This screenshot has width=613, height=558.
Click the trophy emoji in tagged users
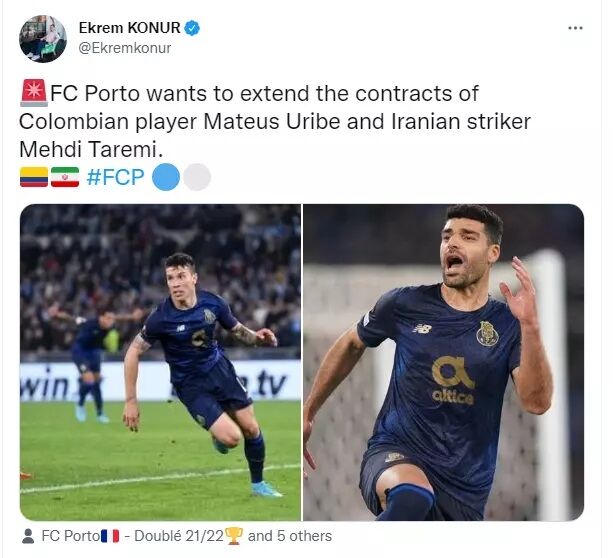point(235,536)
